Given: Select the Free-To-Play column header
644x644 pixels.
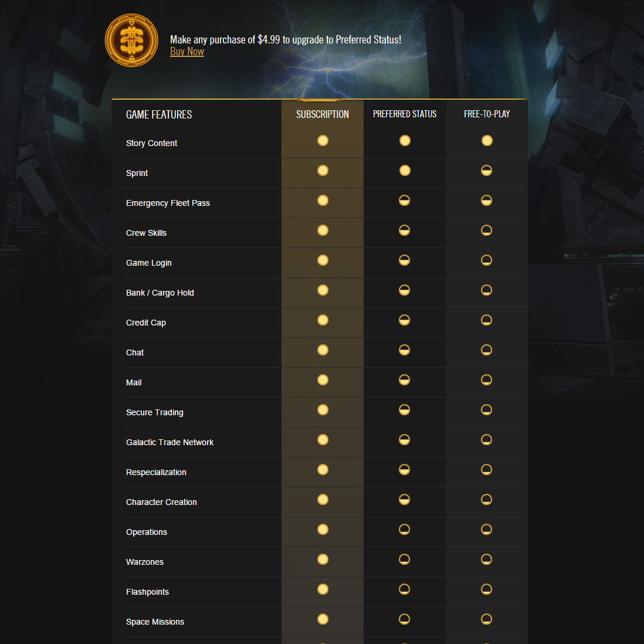Looking at the screenshot, I should pyautogui.click(x=487, y=114).
